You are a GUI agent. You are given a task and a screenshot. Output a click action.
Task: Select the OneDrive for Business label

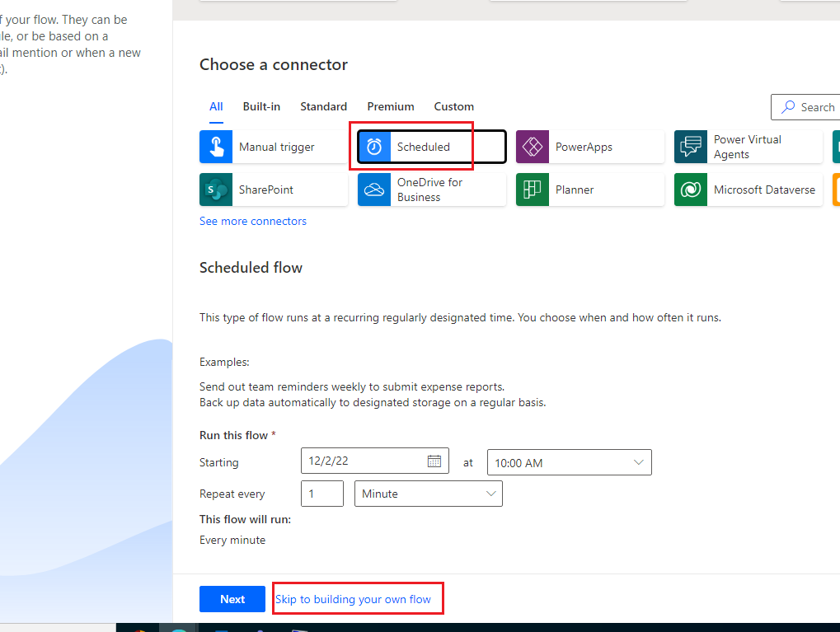coord(429,190)
